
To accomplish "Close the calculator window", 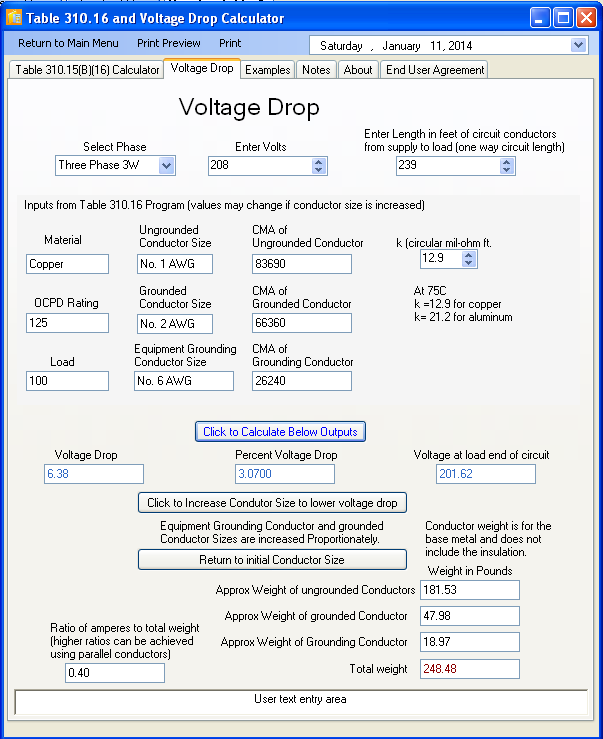I will 586,18.
